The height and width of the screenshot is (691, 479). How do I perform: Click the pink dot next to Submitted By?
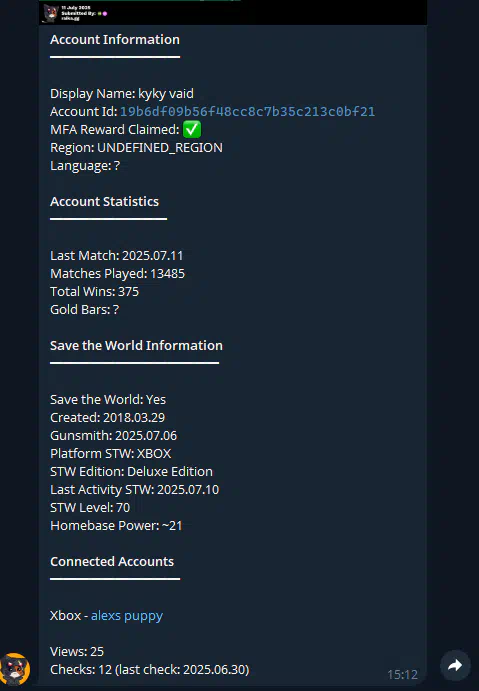(x=105, y=14)
